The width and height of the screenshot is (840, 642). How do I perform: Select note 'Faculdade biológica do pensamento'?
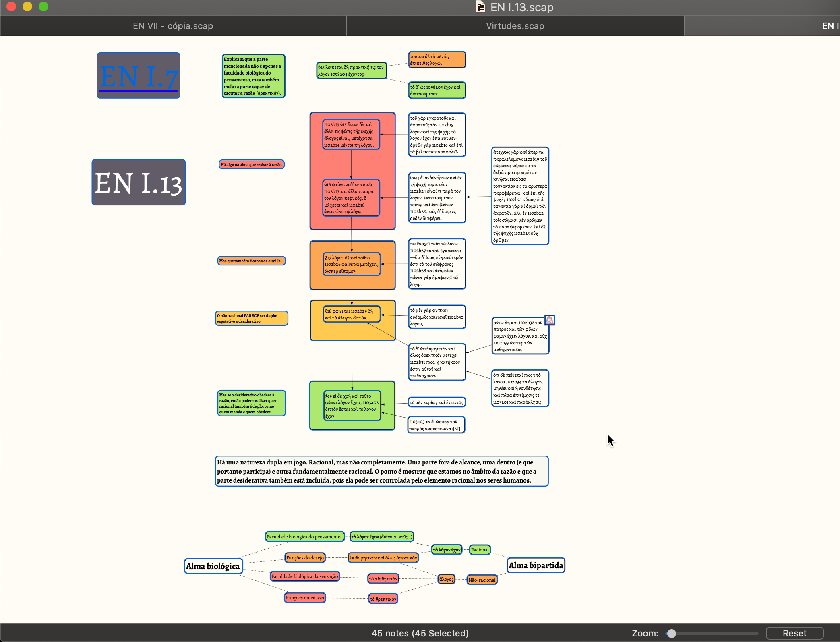[305, 536]
